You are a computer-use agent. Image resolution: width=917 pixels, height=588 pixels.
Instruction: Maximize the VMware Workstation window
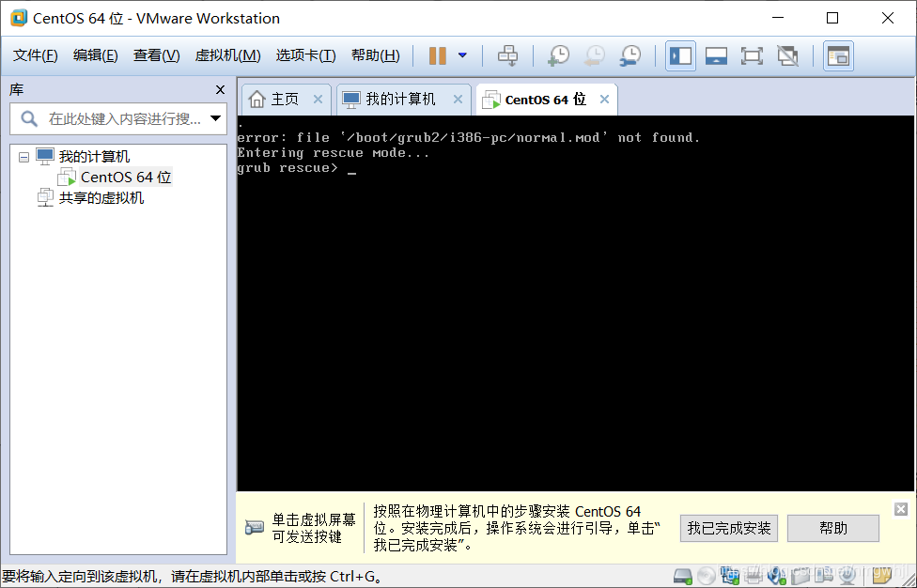point(832,18)
